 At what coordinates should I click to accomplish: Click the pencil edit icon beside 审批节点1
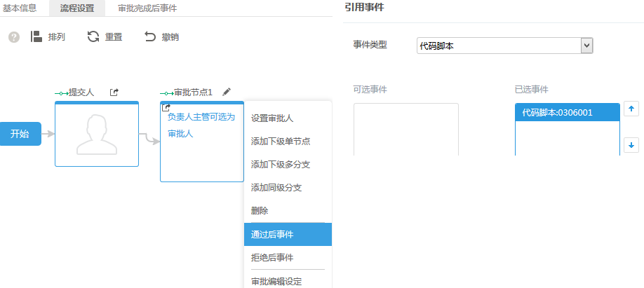pyautogui.click(x=226, y=92)
